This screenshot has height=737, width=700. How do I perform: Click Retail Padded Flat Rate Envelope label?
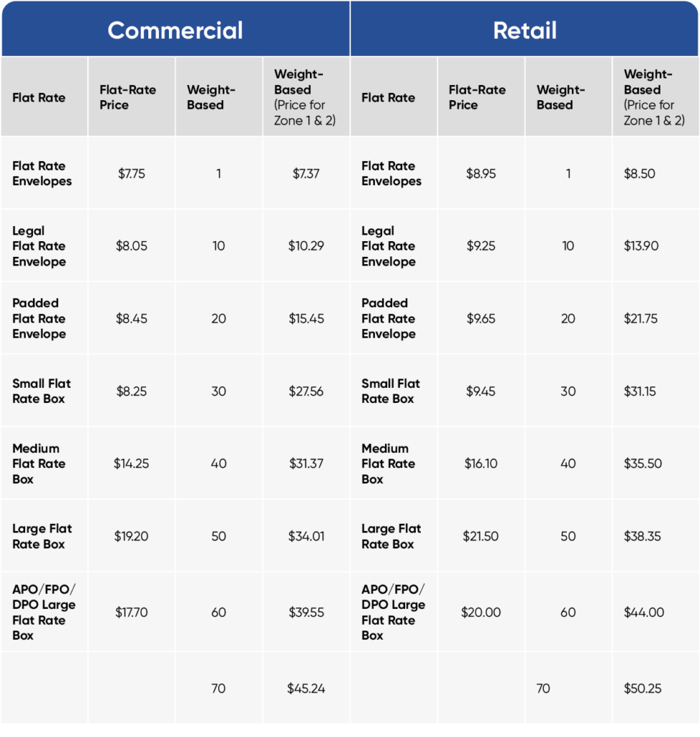388,318
